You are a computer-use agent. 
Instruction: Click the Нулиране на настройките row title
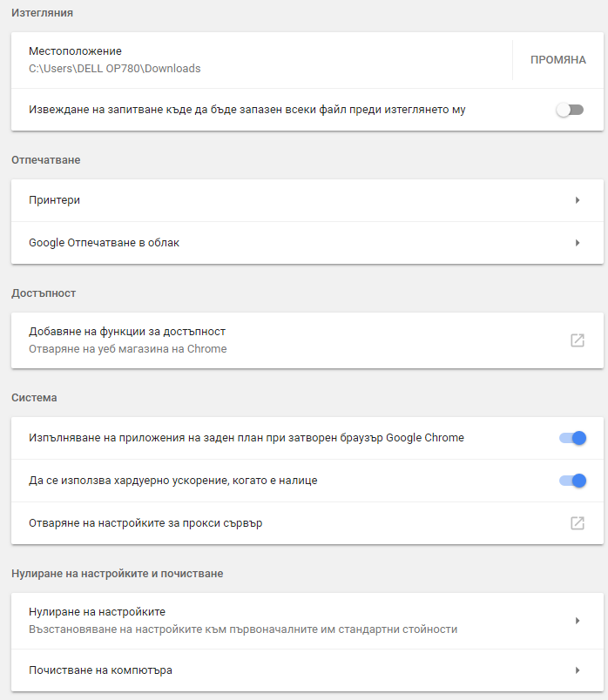97,612
